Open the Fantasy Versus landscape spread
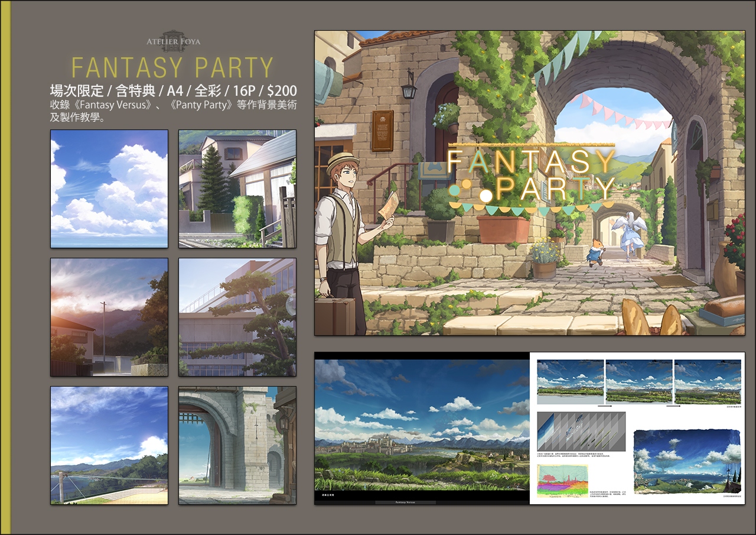The height and width of the screenshot is (535, 756). tap(422, 425)
